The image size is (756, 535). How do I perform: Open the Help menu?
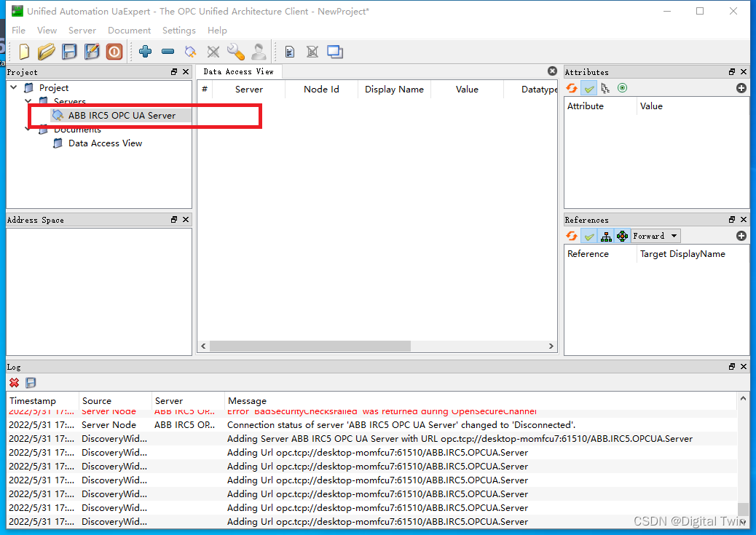(x=217, y=30)
